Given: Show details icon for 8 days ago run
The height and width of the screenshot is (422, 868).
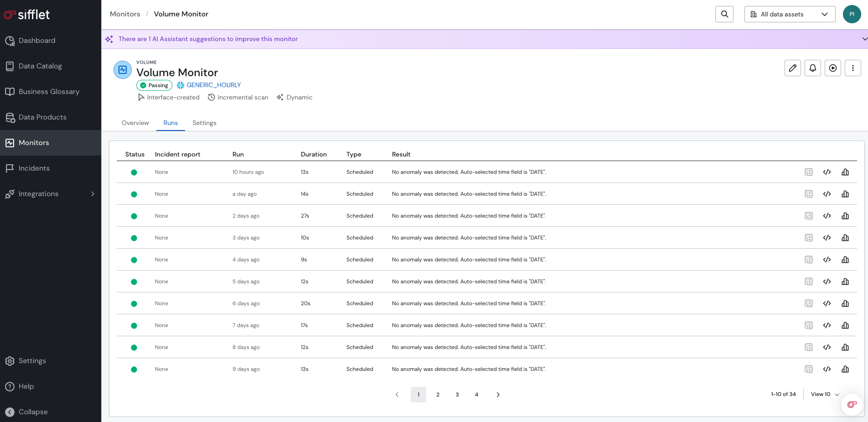Looking at the screenshot, I should 808,347.
